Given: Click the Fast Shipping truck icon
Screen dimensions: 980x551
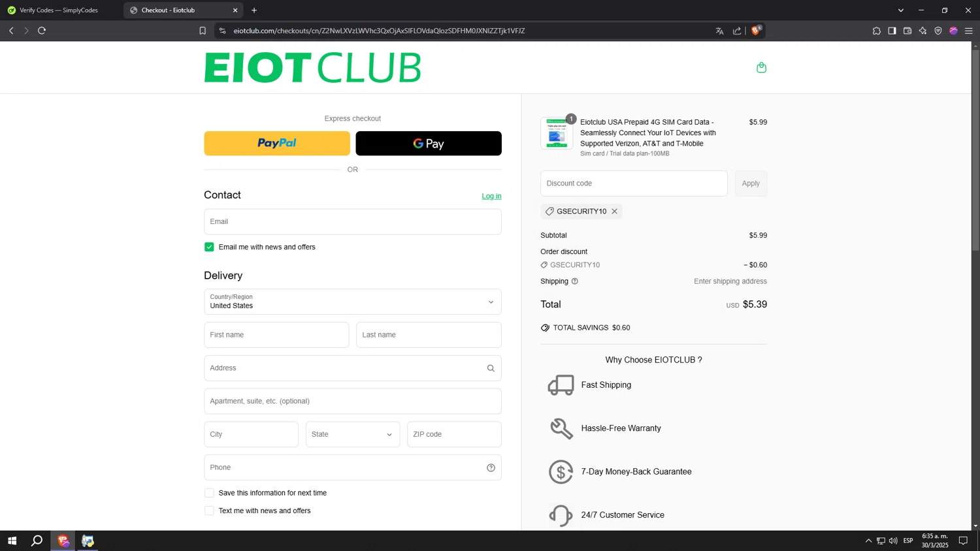Looking at the screenshot, I should tap(561, 385).
